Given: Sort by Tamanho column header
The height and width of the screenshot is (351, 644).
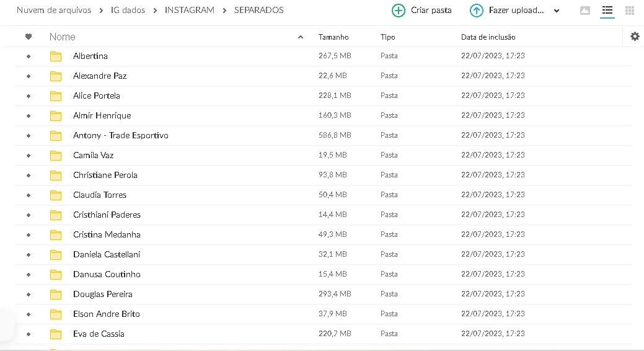Looking at the screenshot, I should coord(333,37).
